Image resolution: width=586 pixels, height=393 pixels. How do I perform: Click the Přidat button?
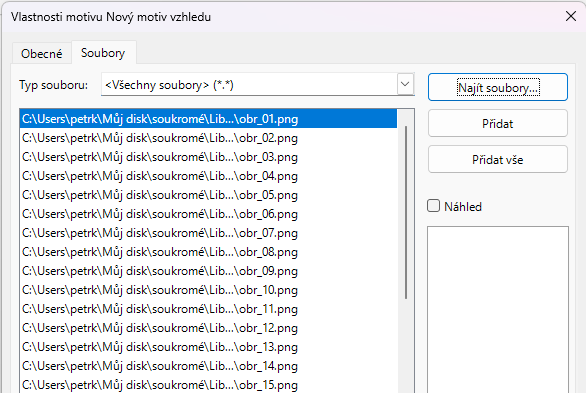(x=498, y=123)
